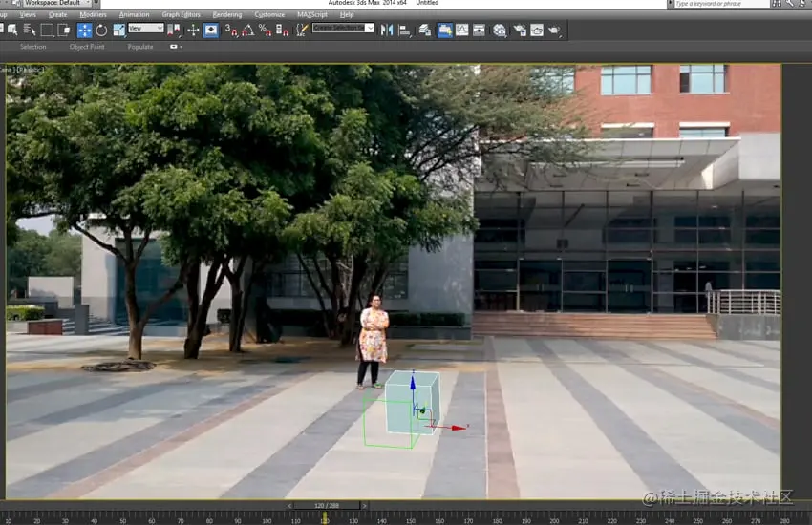
Task: Open the Views menu
Action: click(x=28, y=14)
